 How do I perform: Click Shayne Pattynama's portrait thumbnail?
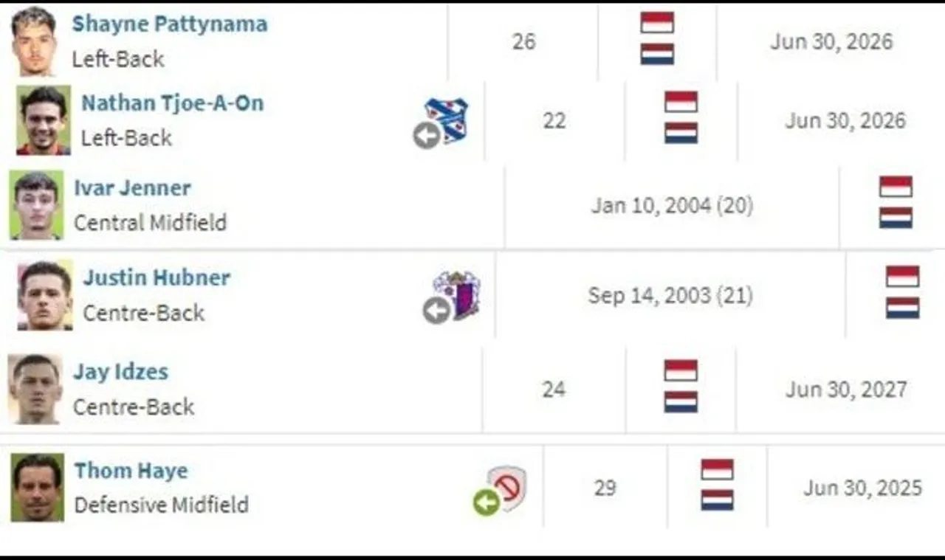coord(34,41)
